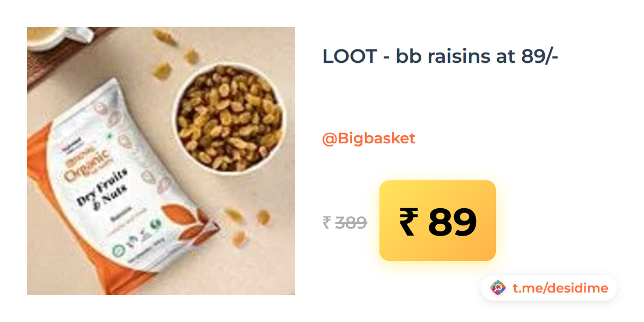
Task: Click the small grey rupee symbol before 389
Action: tap(326, 222)
